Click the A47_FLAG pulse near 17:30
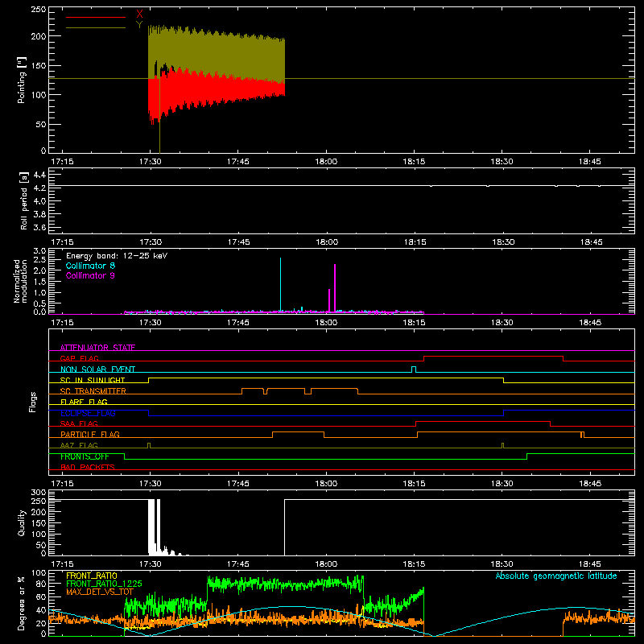Image resolution: width=644 pixels, height=644 pixels. pos(149,445)
